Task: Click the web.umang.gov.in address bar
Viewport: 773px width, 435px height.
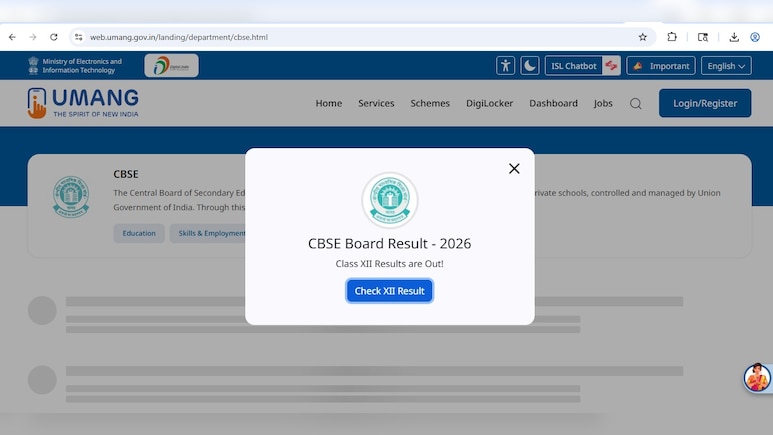Action: tap(362, 37)
